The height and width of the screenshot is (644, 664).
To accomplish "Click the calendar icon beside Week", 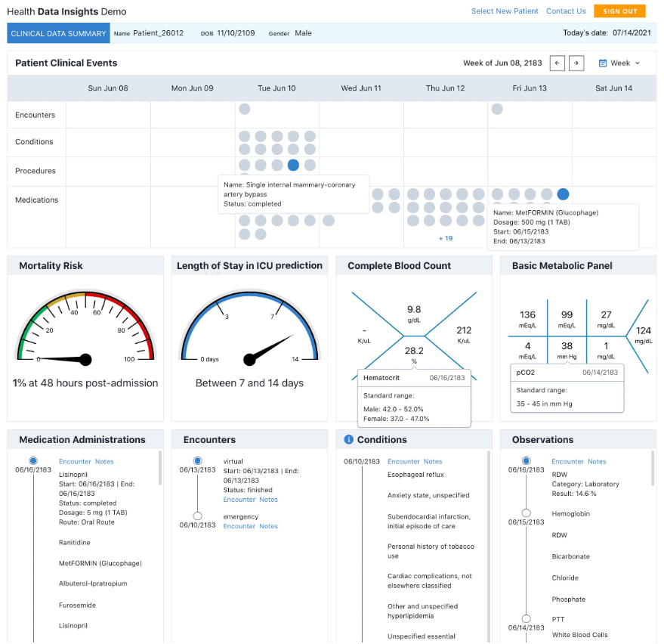I will (x=602, y=63).
